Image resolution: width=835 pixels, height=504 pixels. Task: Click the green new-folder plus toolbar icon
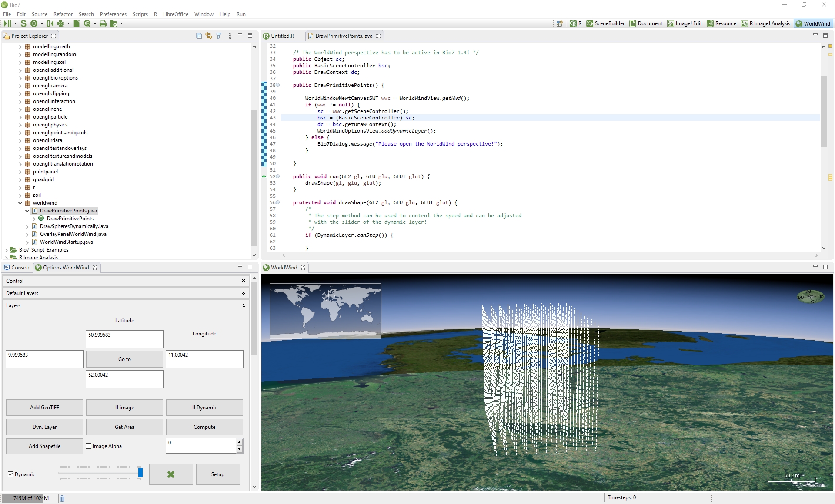[114, 23]
